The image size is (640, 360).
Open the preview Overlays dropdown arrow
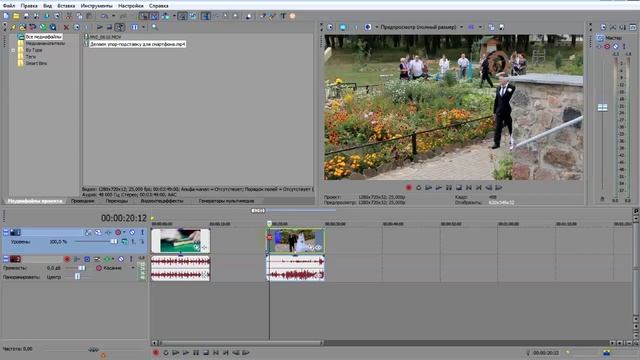point(480,27)
